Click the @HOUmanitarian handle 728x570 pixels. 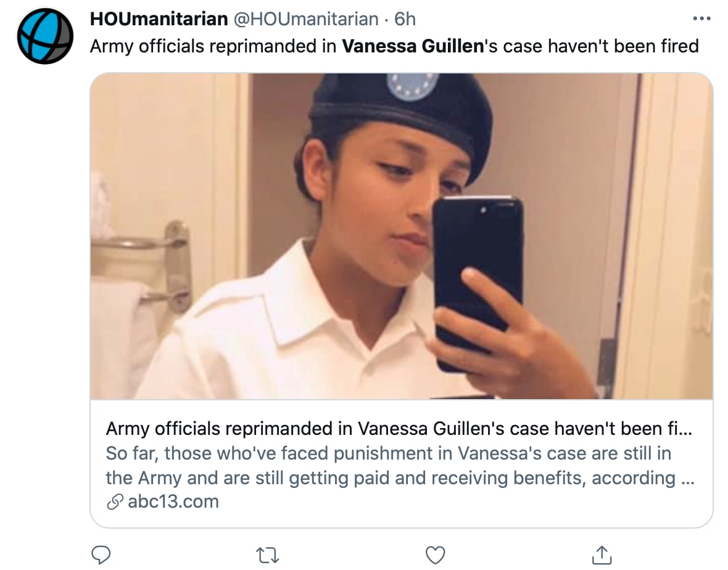(x=305, y=19)
